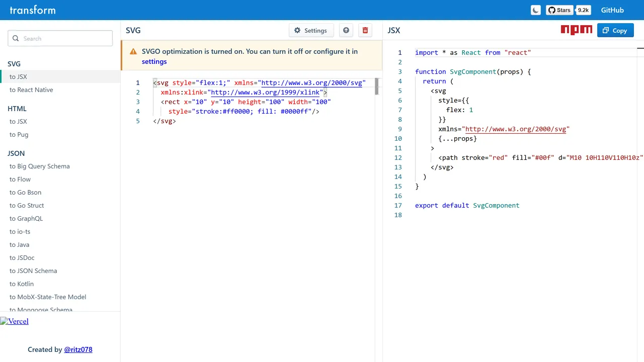This screenshot has height=362, width=644.
Task: Click the '<path stroke="red"' line in the JSX output
Action: point(541,157)
